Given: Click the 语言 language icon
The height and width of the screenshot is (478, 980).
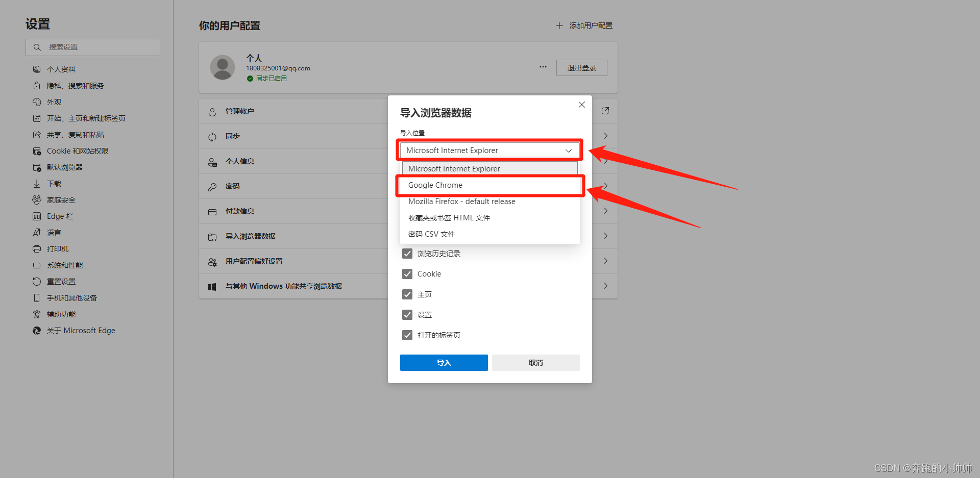Looking at the screenshot, I should [37, 233].
